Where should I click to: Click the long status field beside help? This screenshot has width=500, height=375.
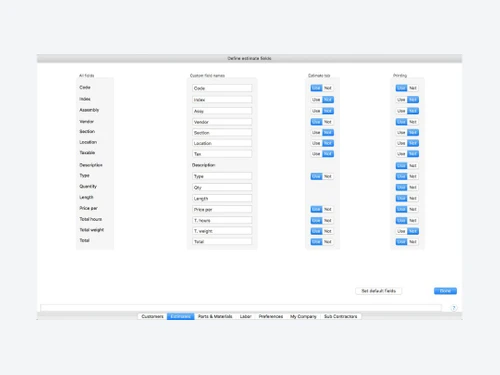[241, 308]
